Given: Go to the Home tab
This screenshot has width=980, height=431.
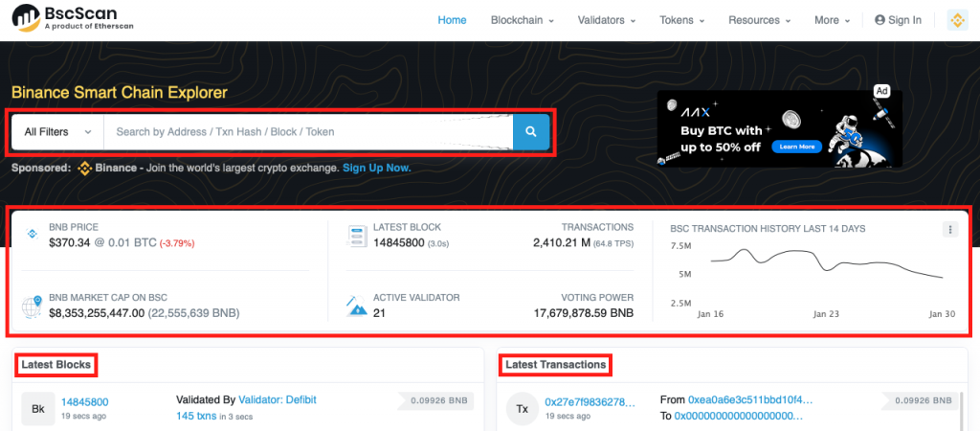Looking at the screenshot, I should 452,20.
